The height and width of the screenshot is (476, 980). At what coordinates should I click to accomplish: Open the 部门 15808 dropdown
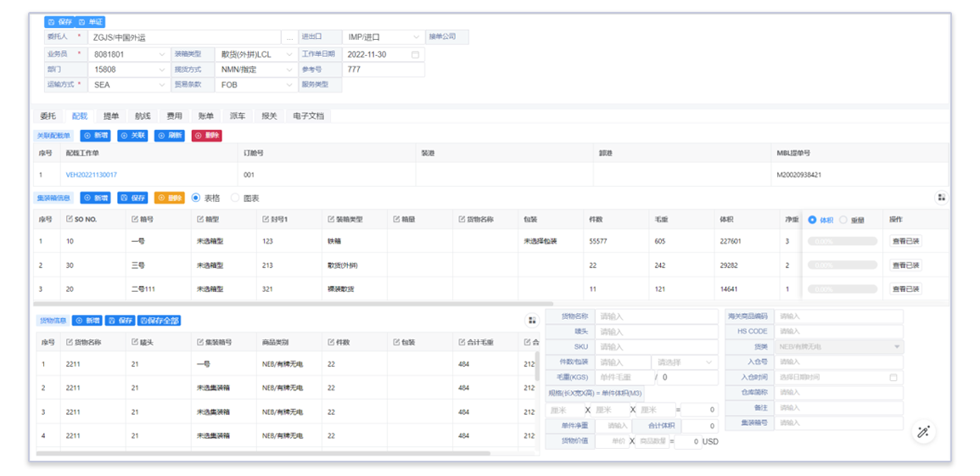pyautogui.click(x=129, y=70)
